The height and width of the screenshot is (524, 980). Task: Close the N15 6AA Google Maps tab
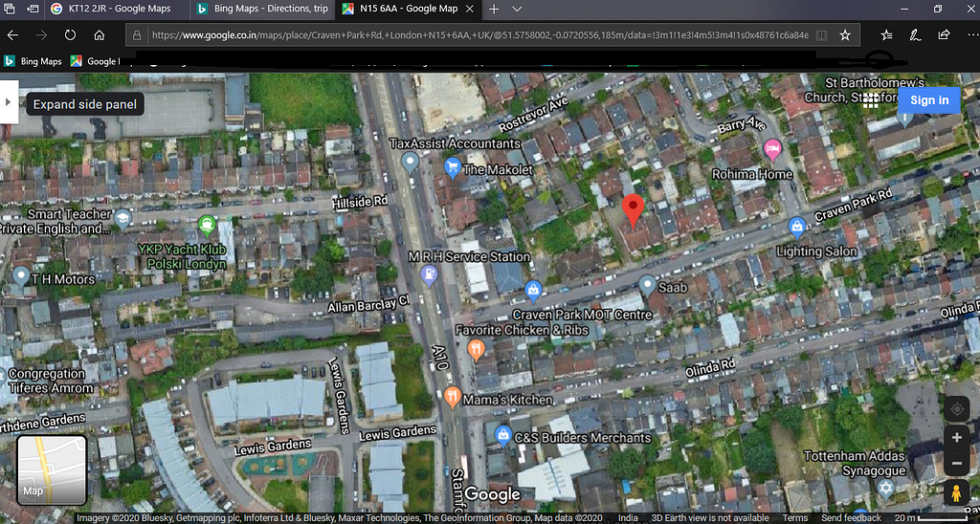470,10
